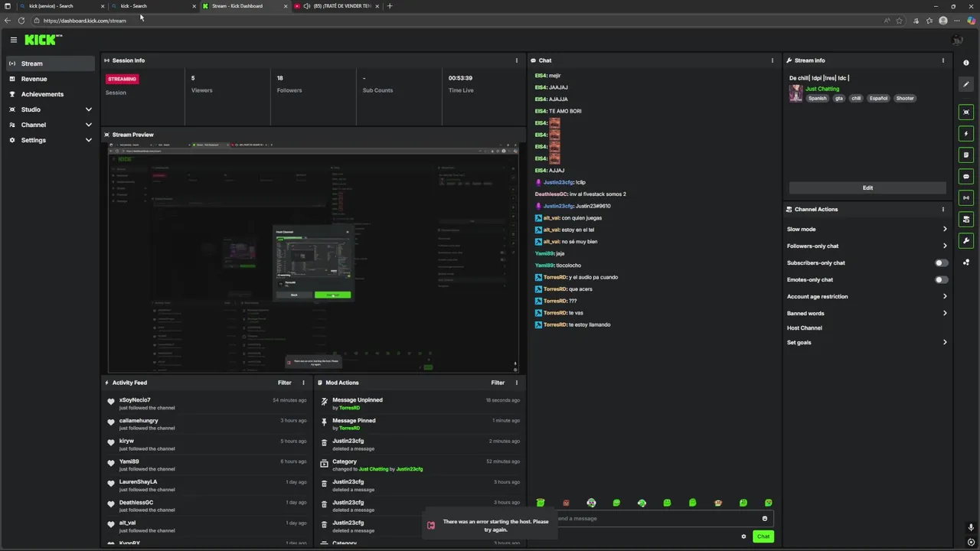Image resolution: width=980 pixels, height=551 pixels.
Task: Click the Shooter tag chip
Action: point(905,98)
